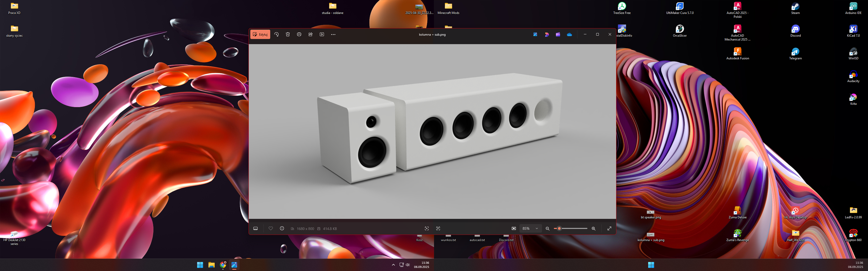Open the See more options menu
The height and width of the screenshot is (271, 868).
point(333,34)
